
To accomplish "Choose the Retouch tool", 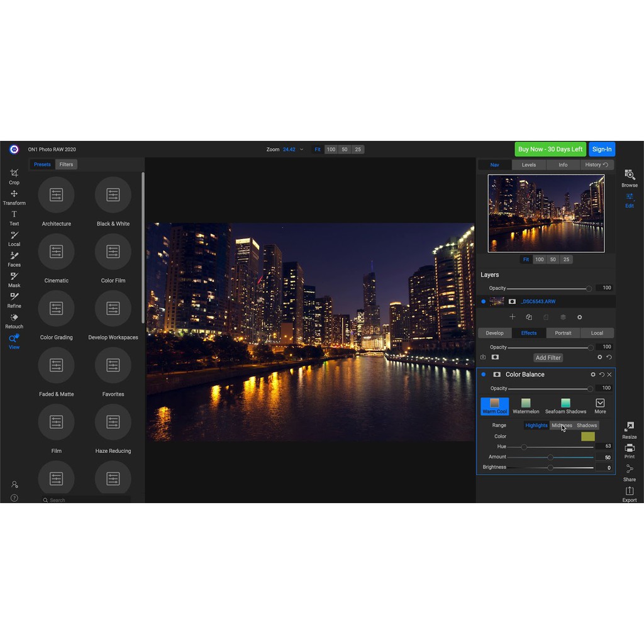I will tap(14, 320).
